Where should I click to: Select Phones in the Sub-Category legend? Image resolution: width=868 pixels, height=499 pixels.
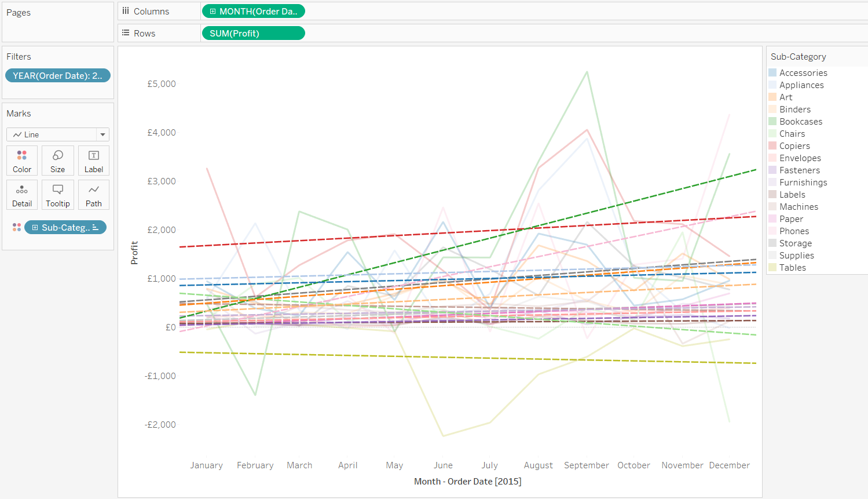[x=794, y=231]
